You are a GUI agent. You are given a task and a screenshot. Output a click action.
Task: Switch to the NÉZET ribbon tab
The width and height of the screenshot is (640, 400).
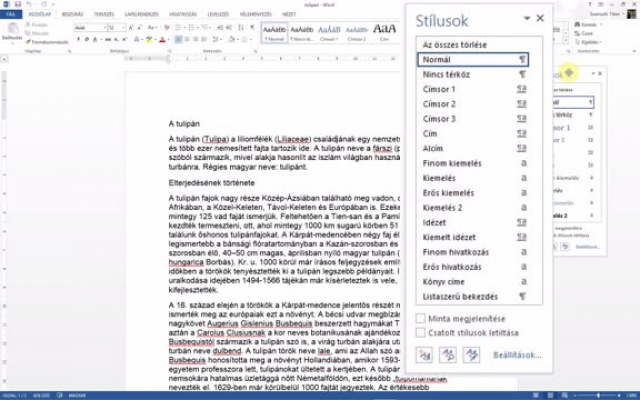[x=289, y=14]
